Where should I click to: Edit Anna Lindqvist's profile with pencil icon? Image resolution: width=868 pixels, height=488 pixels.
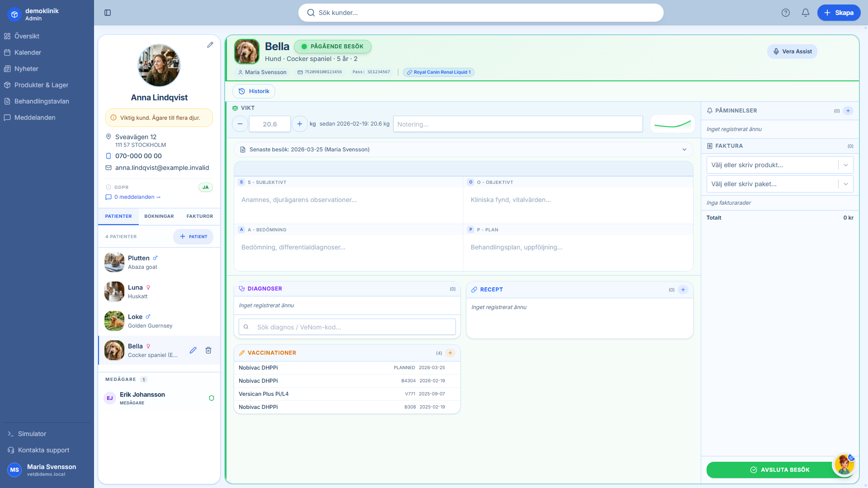(x=210, y=45)
